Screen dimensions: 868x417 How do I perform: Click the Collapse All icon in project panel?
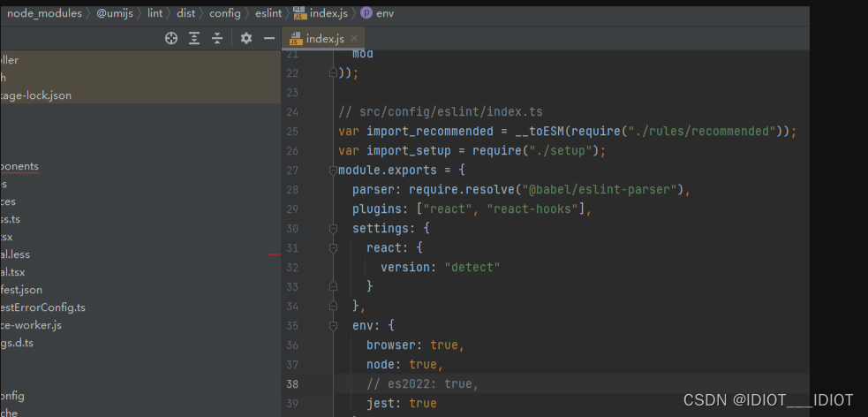217,38
